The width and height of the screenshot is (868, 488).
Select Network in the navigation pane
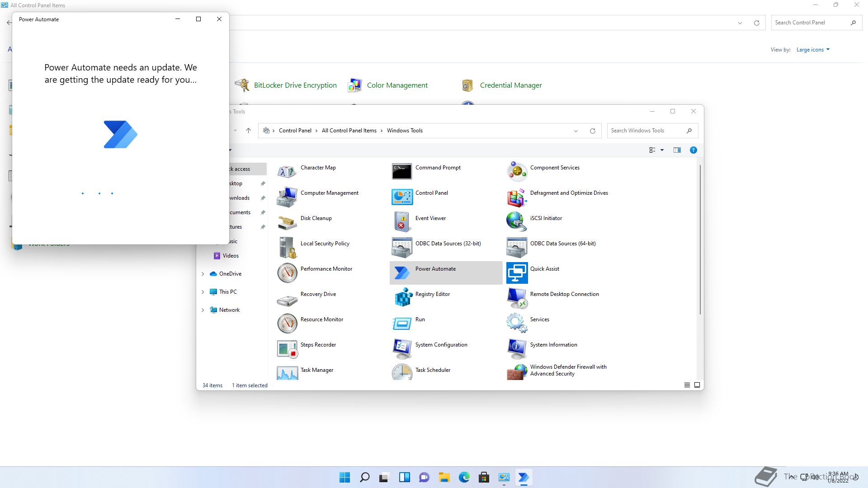229,310
